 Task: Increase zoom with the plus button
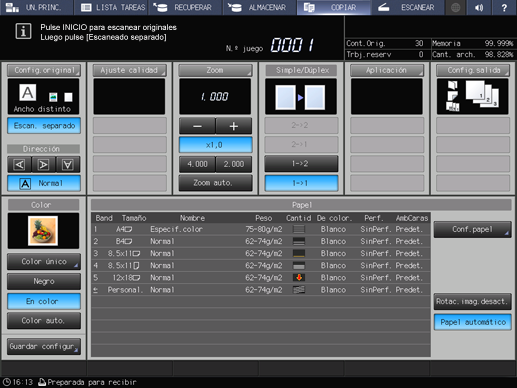[x=234, y=126]
